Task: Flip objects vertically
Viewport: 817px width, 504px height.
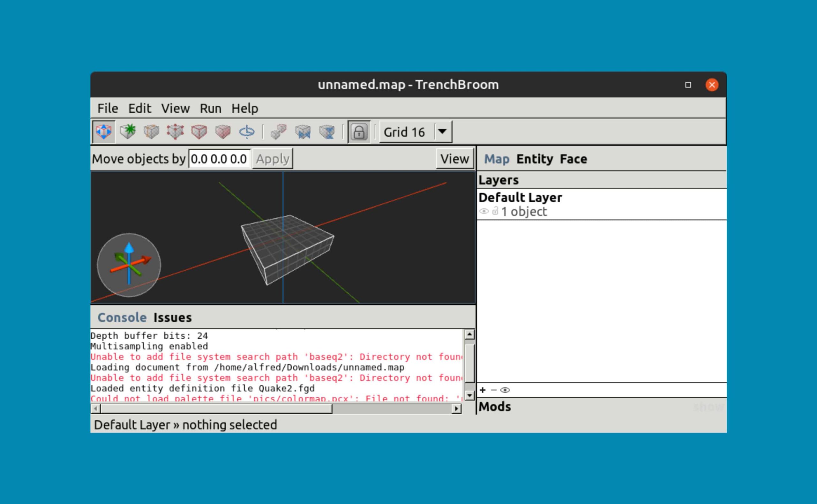Action: pos(327,132)
